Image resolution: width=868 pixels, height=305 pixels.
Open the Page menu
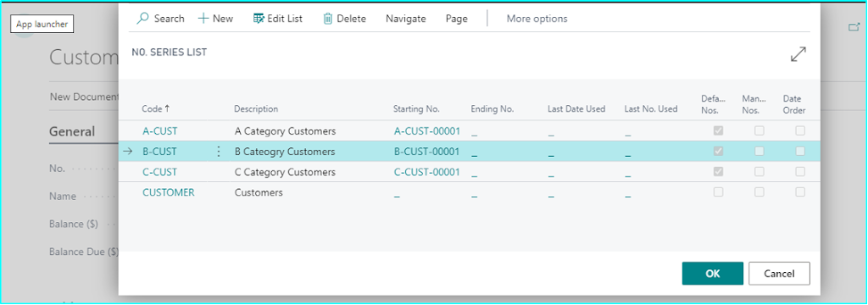coord(457,19)
